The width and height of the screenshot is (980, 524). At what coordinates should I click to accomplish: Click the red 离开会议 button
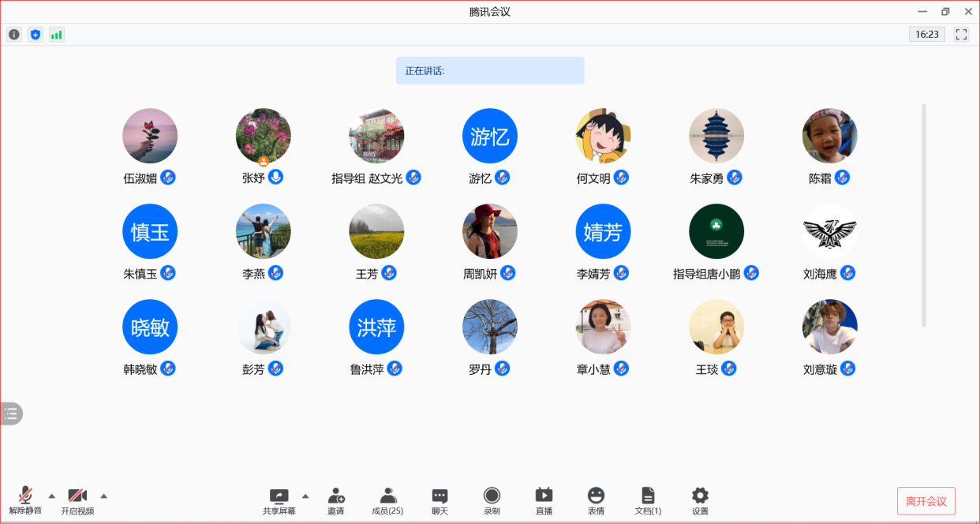926,501
